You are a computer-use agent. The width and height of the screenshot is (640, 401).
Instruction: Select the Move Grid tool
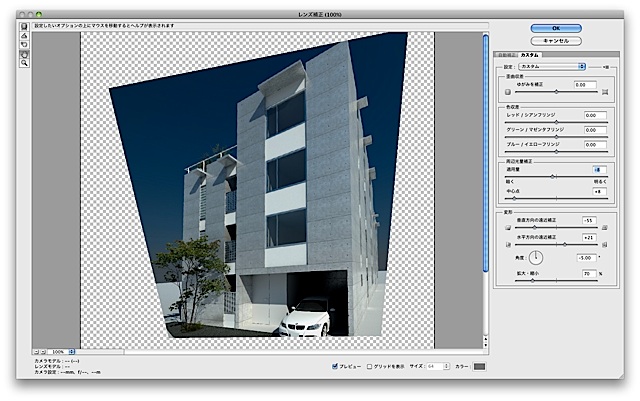click(x=23, y=44)
